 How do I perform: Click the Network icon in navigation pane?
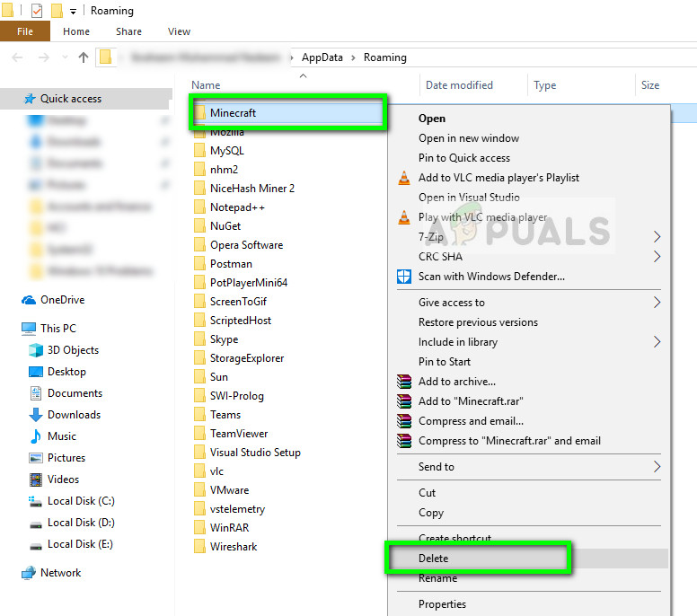(29, 573)
